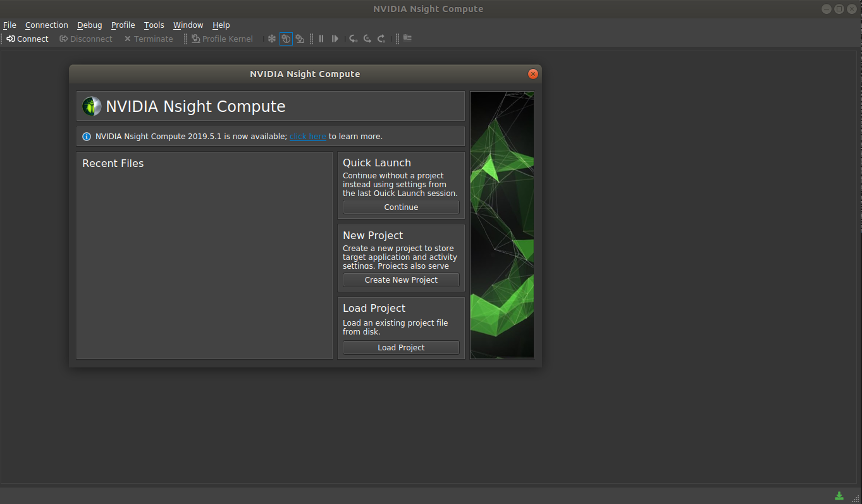
Task: Click the Resume play icon in the toolbar
Action: point(335,39)
